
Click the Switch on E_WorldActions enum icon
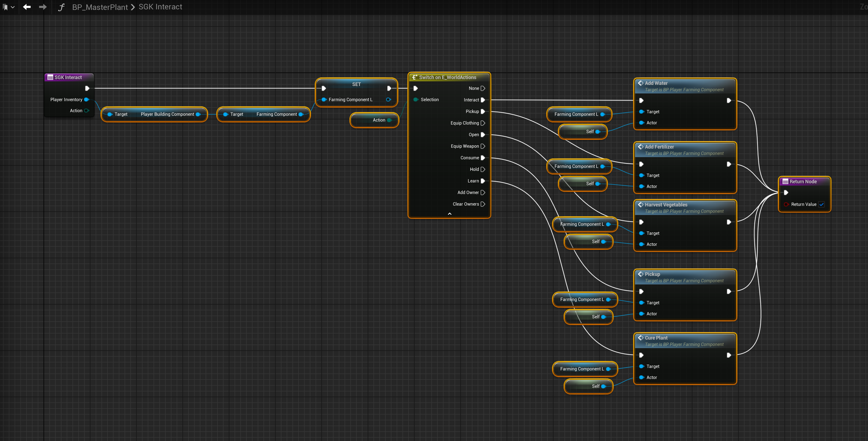[415, 77]
